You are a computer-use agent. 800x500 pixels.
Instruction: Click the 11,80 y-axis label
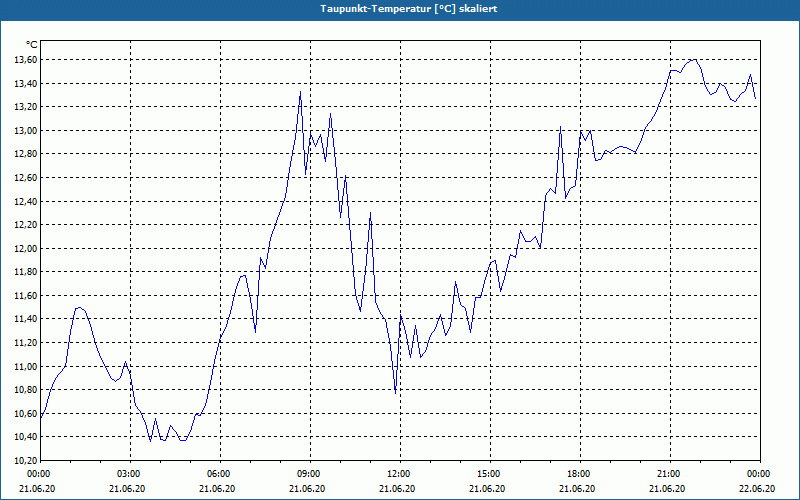(x=26, y=272)
